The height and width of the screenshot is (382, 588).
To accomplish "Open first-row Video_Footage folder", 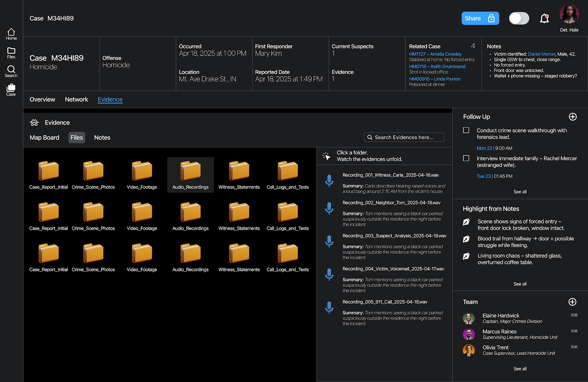I will (x=142, y=175).
